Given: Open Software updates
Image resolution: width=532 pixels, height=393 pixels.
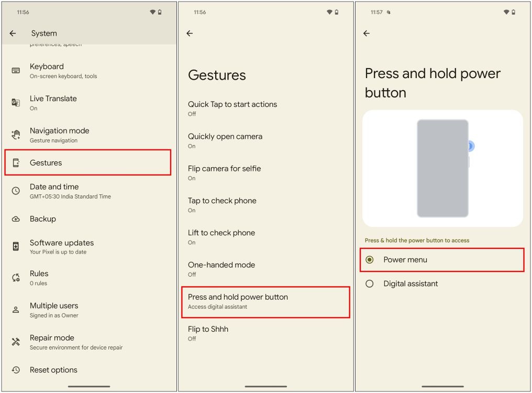Looking at the screenshot, I should (x=89, y=247).
